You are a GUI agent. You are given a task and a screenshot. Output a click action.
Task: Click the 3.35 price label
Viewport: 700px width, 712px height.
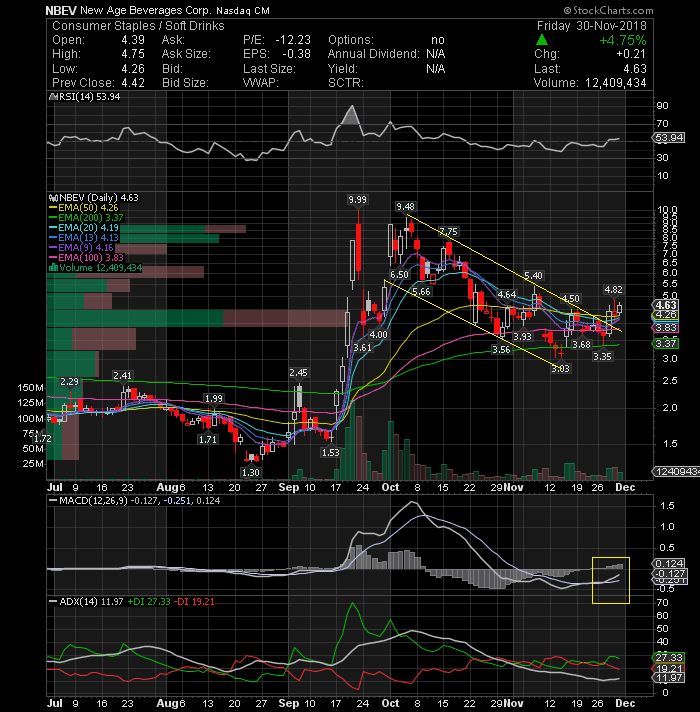click(x=602, y=356)
